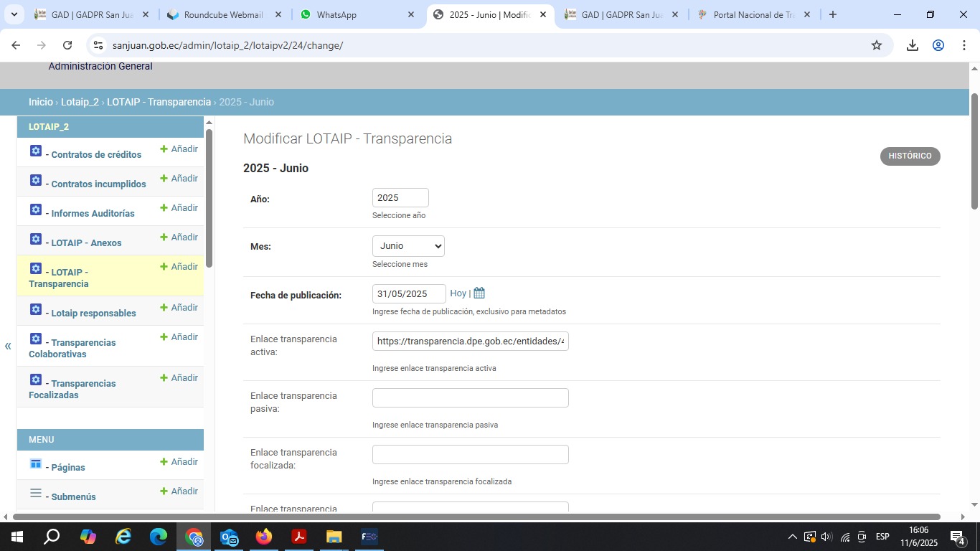The width and height of the screenshot is (980, 551).
Task: Open the Mes dropdown showing Junio
Action: click(408, 246)
